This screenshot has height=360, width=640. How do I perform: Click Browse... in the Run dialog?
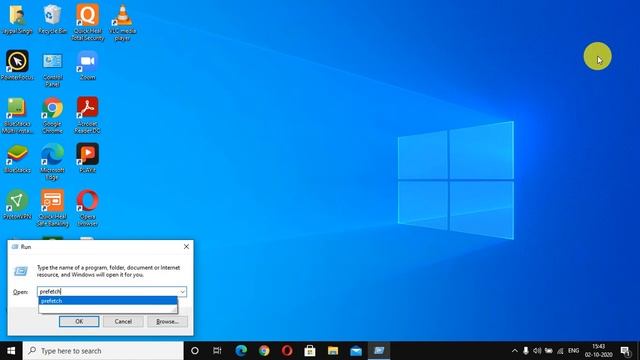[167, 322]
